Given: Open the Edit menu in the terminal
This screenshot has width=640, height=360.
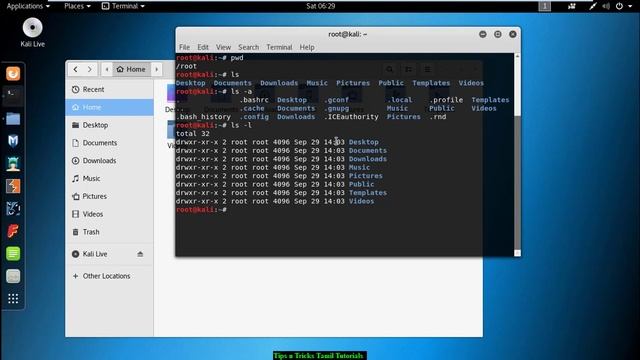Looking at the screenshot, I should point(203,47).
